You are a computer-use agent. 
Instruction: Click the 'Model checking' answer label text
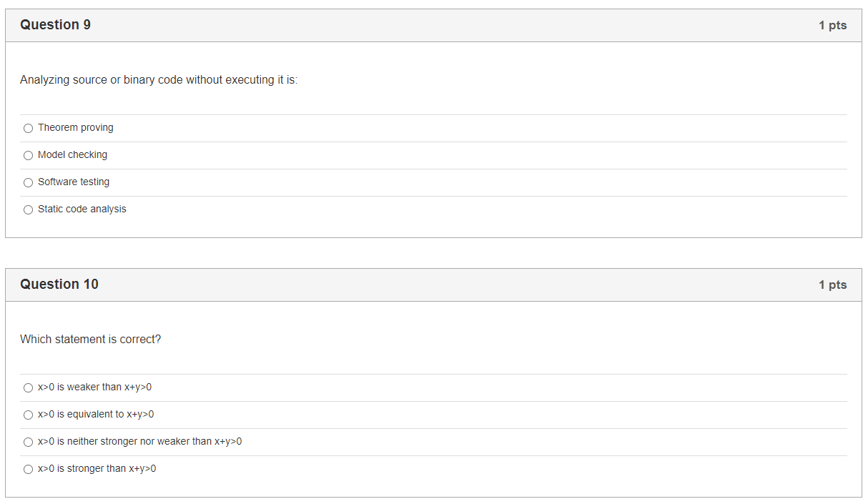point(73,155)
